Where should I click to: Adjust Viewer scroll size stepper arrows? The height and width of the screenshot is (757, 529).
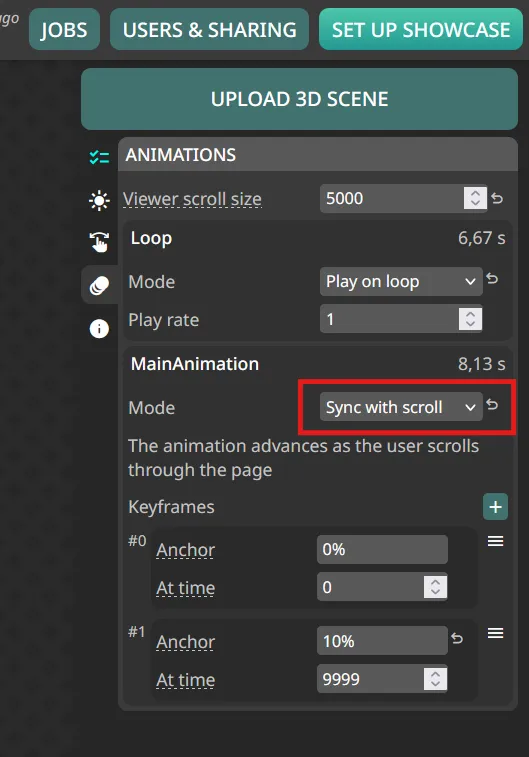pyautogui.click(x=475, y=198)
